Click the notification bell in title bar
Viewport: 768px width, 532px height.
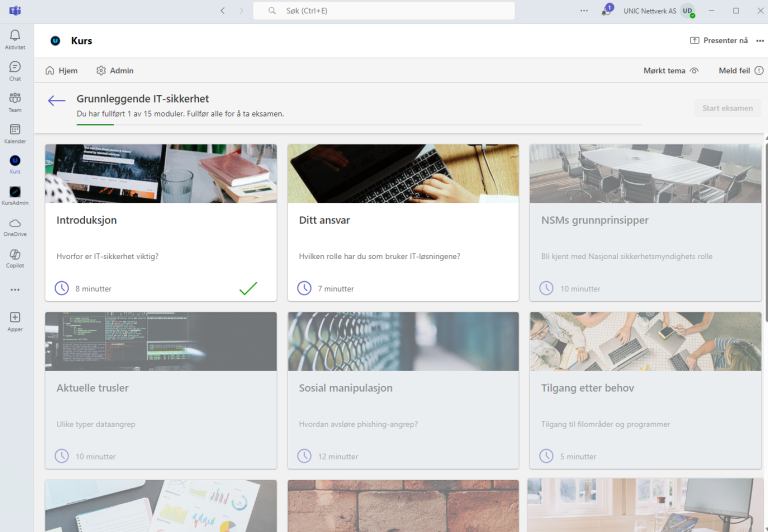point(607,11)
